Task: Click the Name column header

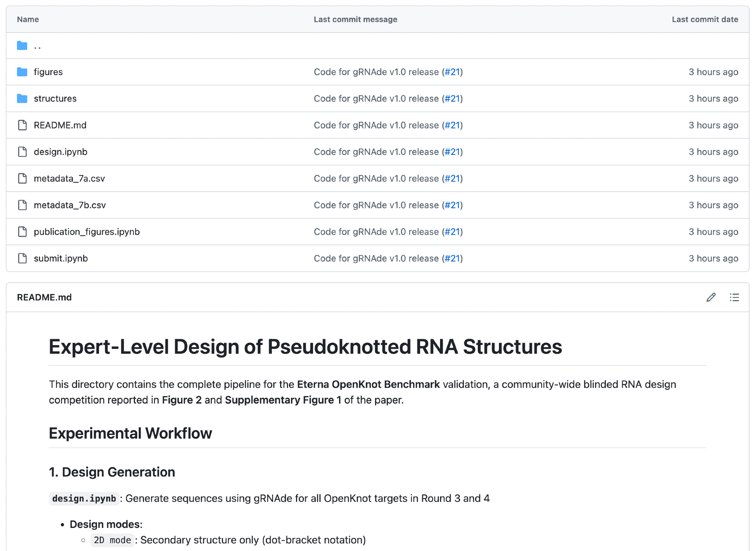Action: [x=28, y=19]
